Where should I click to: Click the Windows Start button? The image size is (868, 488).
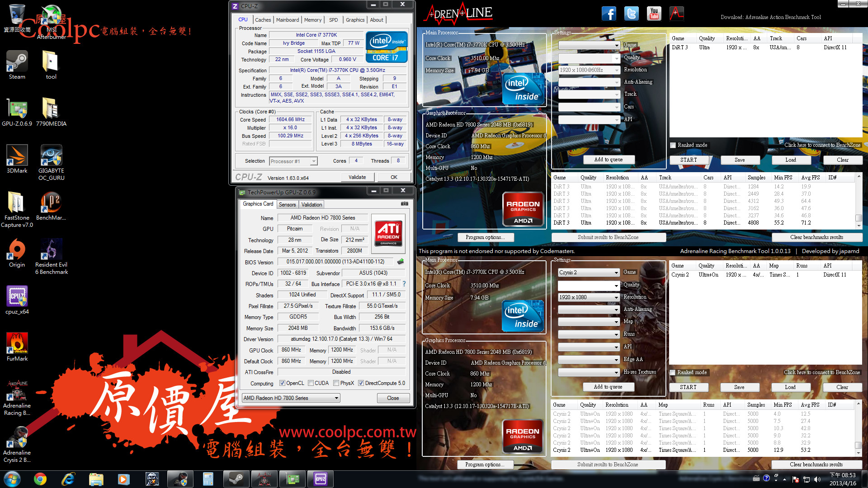coord(12,479)
